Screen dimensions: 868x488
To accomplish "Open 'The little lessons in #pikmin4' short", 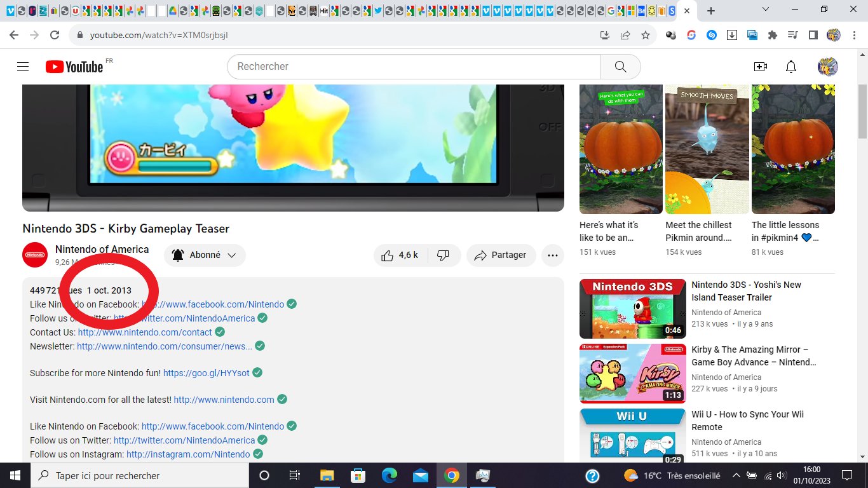I will [x=793, y=149].
